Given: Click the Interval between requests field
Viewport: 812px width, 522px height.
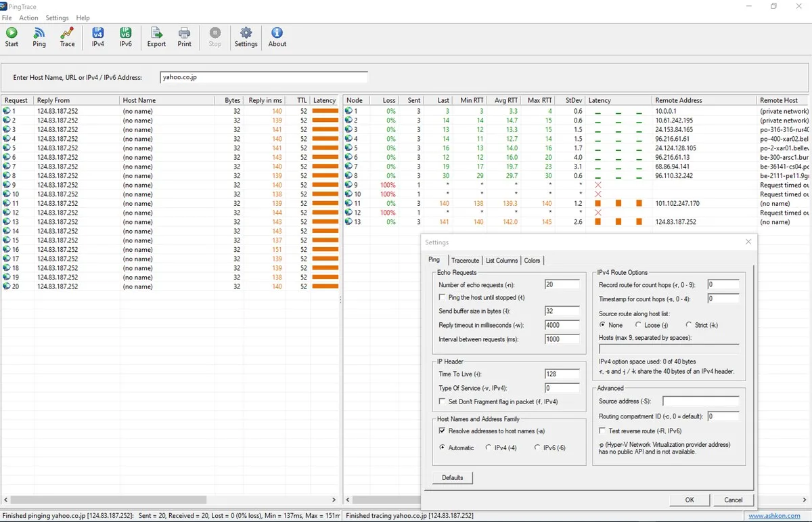Looking at the screenshot, I should coord(562,339).
